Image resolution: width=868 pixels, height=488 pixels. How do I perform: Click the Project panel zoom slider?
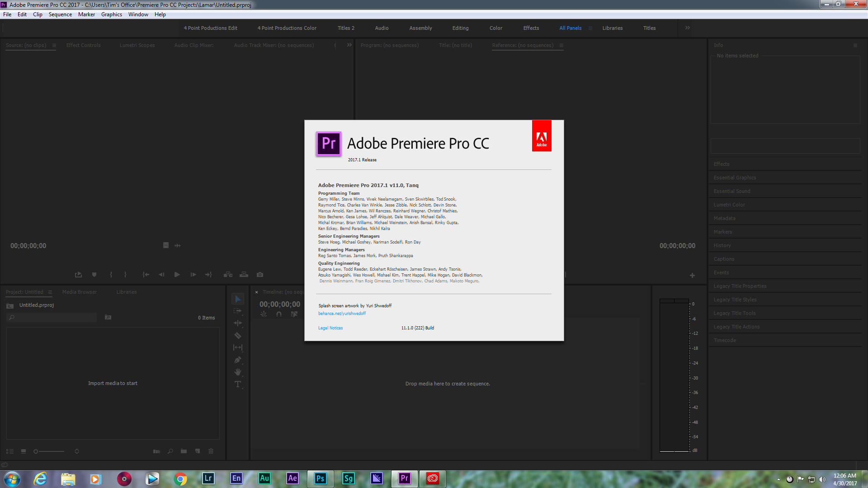(x=49, y=451)
